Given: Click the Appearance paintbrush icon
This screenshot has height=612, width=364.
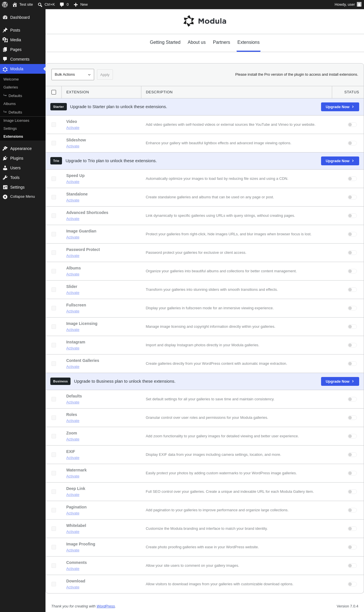Looking at the screenshot, I should (5, 149).
